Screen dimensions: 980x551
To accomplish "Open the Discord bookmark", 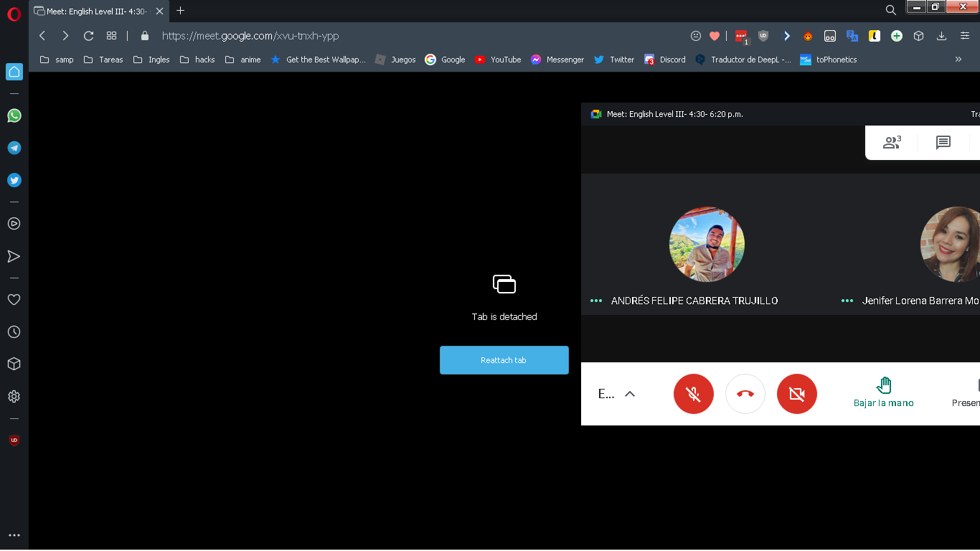I will click(665, 60).
